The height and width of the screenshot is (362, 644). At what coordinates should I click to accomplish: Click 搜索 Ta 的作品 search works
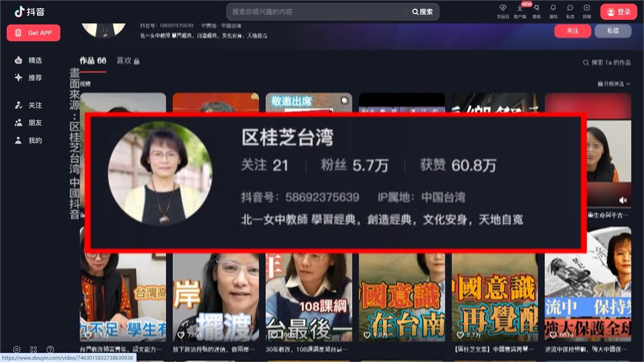click(607, 63)
